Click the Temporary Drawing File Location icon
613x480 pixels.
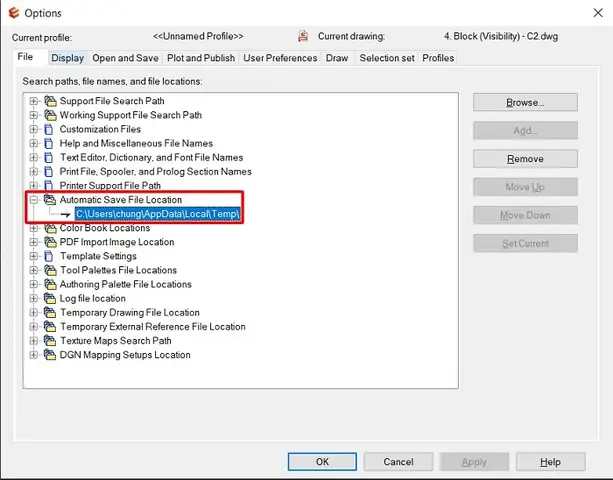click(x=50, y=312)
